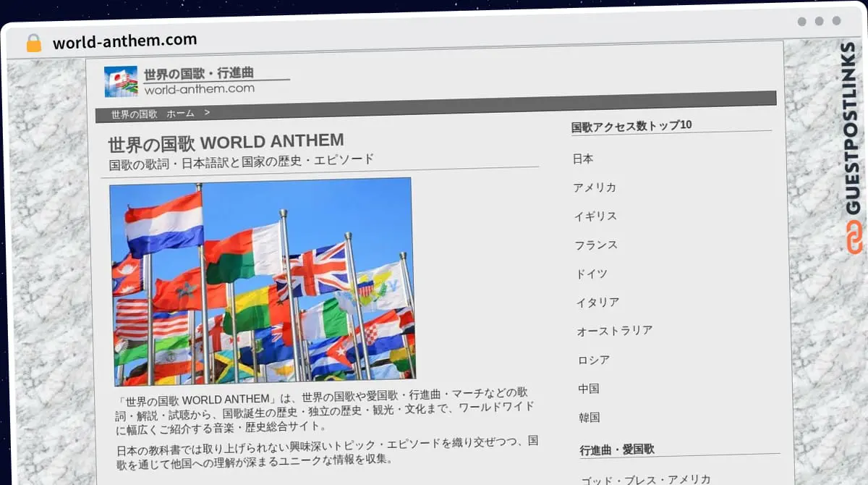This screenshot has height=485, width=868.
Task: Open the 日本 anthem link
Action: tap(583, 159)
